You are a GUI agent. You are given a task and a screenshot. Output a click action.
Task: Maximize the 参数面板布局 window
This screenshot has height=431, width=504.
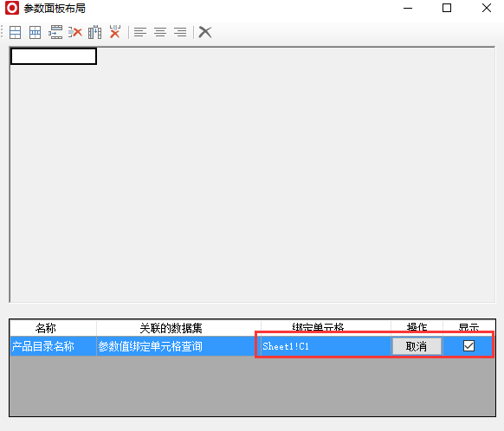(x=447, y=8)
